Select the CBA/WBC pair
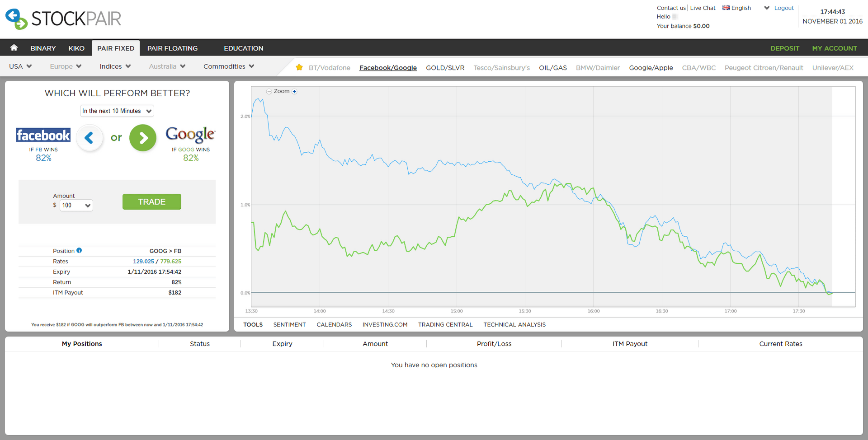 699,68
